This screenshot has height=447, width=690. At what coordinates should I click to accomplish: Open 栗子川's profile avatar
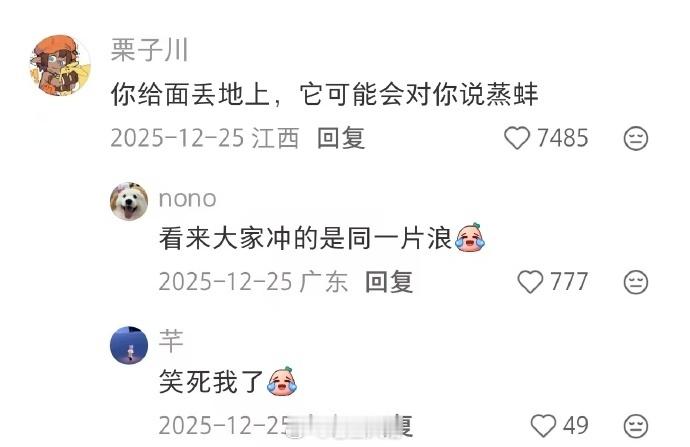[x=60, y=66]
